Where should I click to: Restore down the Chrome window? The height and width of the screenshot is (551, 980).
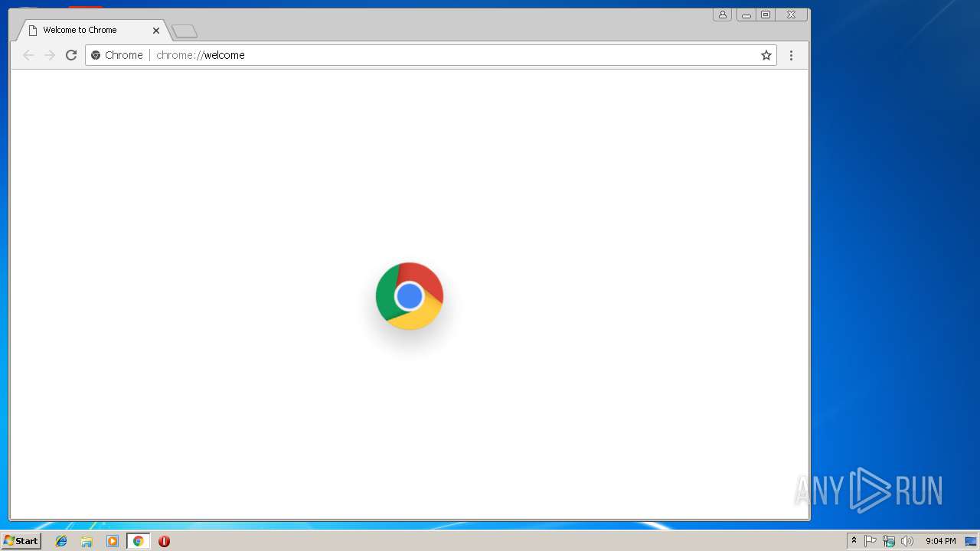point(766,15)
